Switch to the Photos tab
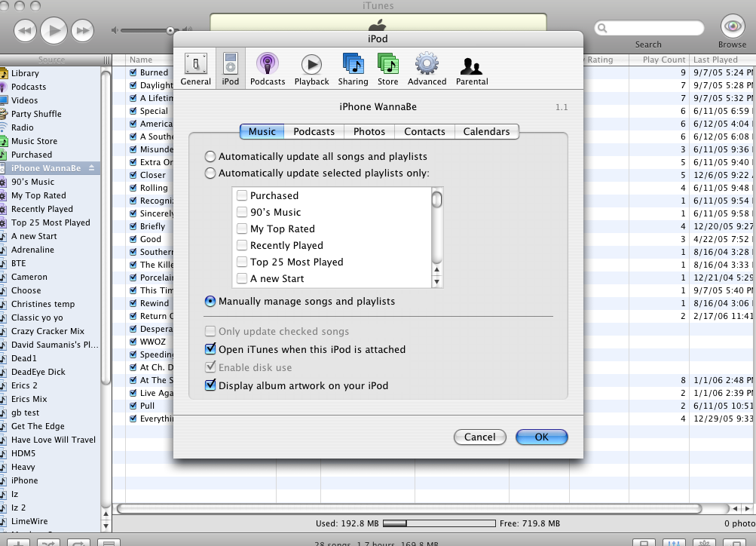The height and width of the screenshot is (546, 756). 369,132
